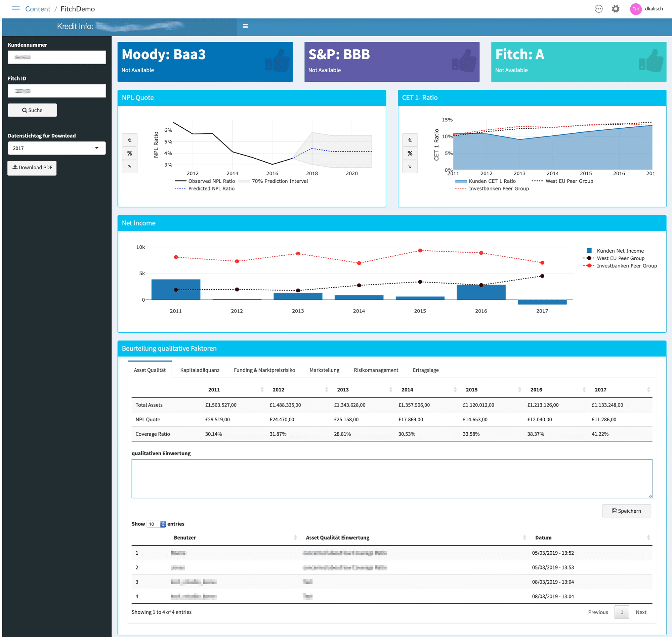The image size is (672, 637).
Task: Expand CET 1-Ratio chart with double-arrow button
Action: (x=410, y=167)
